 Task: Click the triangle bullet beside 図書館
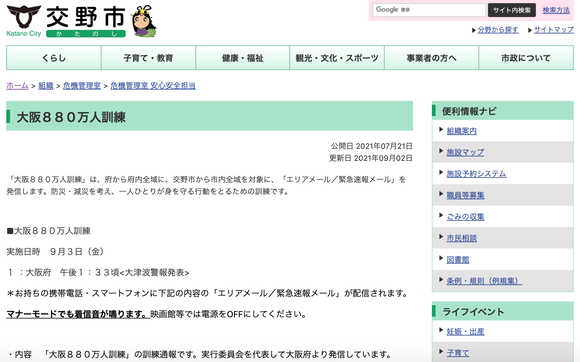441,258
